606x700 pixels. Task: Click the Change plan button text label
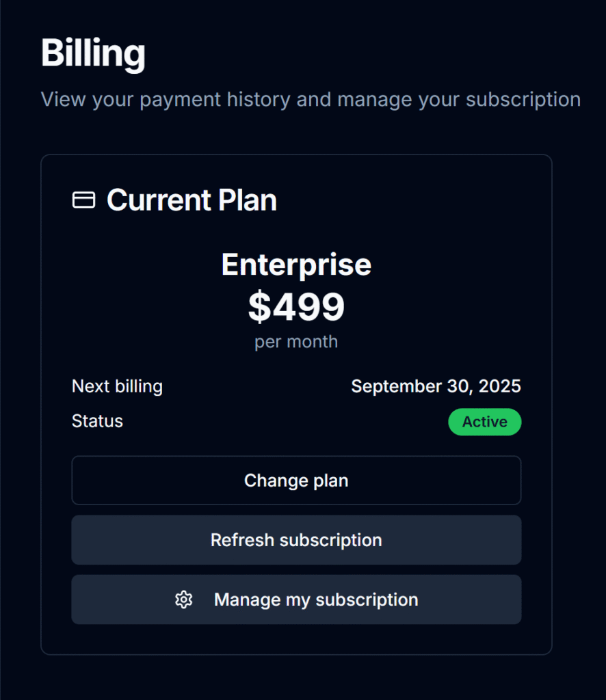click(296, 481)
